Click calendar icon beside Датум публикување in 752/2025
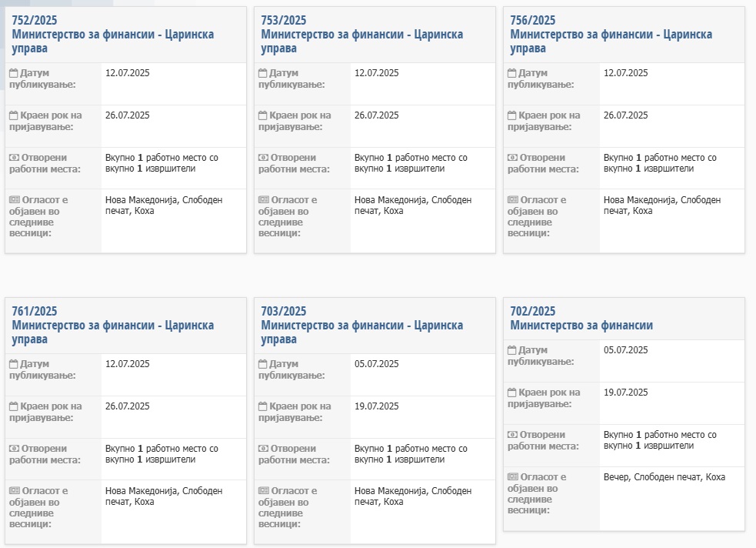 [x=14, y=73]
